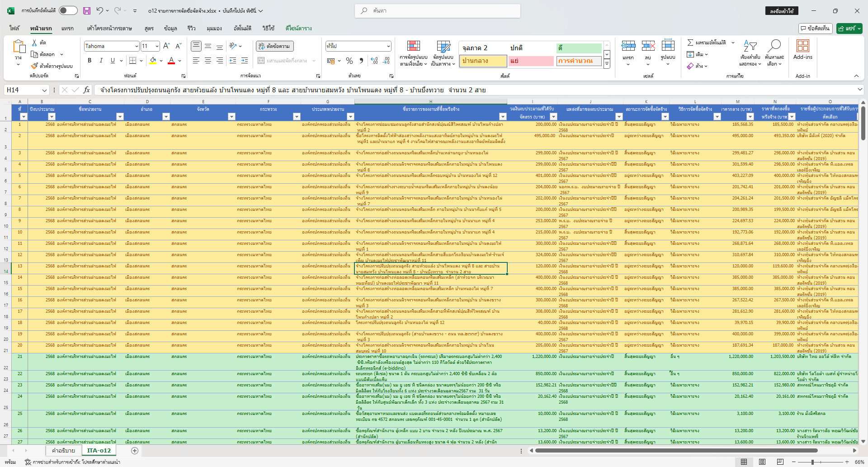The height and width of the screenshot is (467, 868).
Task: Switch to Page Break Preview in the status bar
Action: (x=780, y=462)
